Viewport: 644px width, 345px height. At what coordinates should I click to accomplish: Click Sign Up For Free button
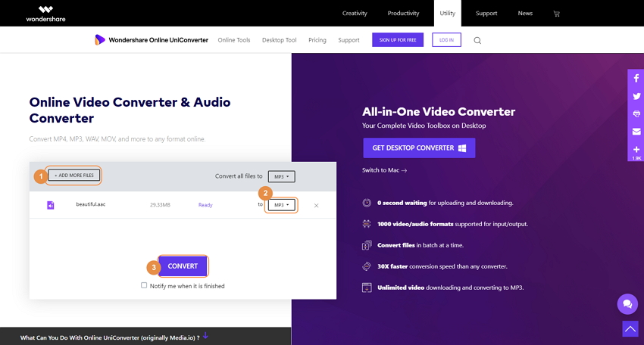click(398, 40)
